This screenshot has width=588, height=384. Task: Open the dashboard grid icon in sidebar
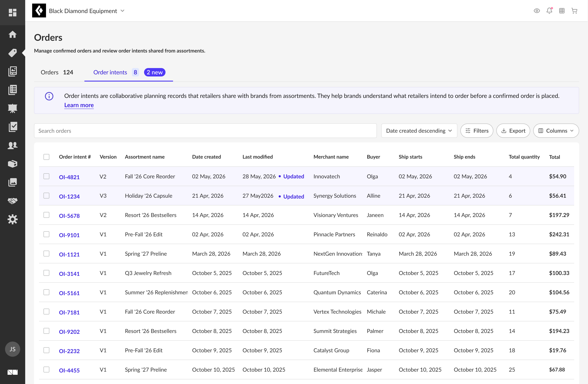[x=12, y=12]
